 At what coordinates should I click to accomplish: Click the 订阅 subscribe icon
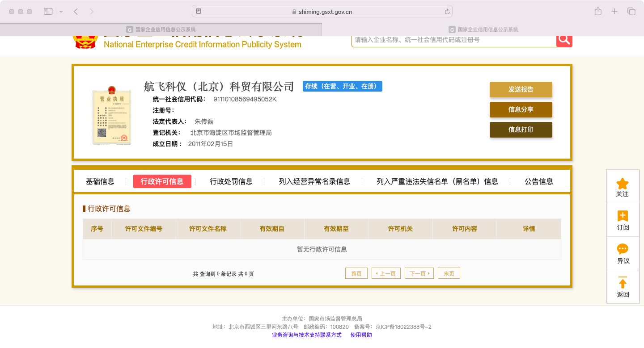tap(623, 216)
